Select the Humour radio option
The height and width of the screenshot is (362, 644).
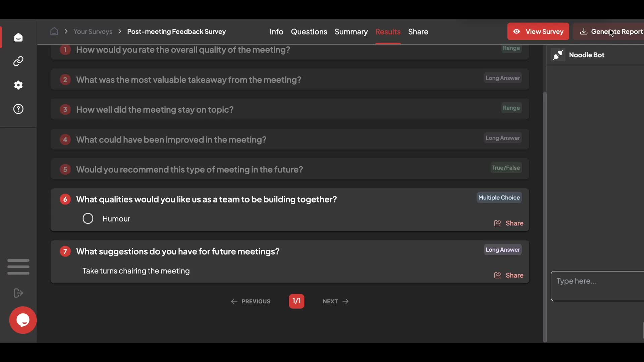(88, 219)
